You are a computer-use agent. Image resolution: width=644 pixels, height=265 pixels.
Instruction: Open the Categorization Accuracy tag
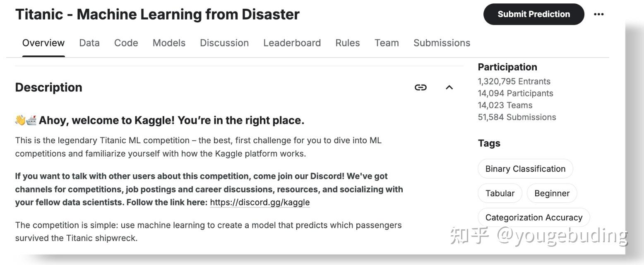pos(533,217)
